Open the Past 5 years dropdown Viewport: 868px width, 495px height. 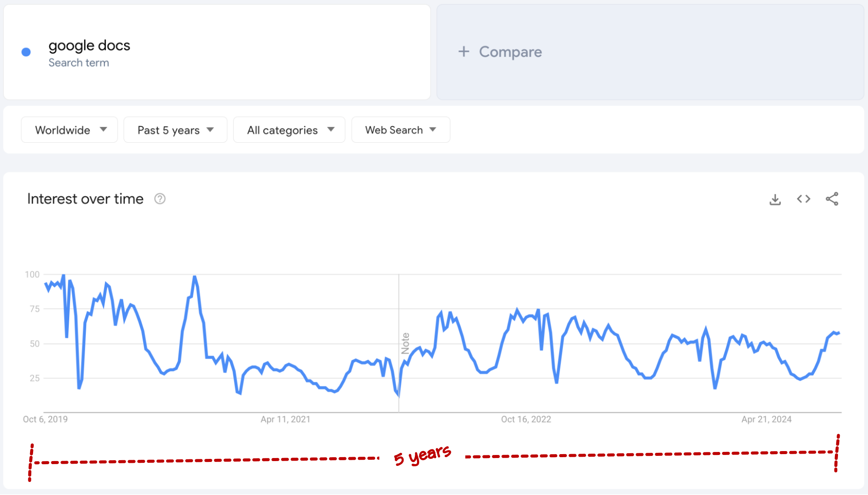point(175,130)
